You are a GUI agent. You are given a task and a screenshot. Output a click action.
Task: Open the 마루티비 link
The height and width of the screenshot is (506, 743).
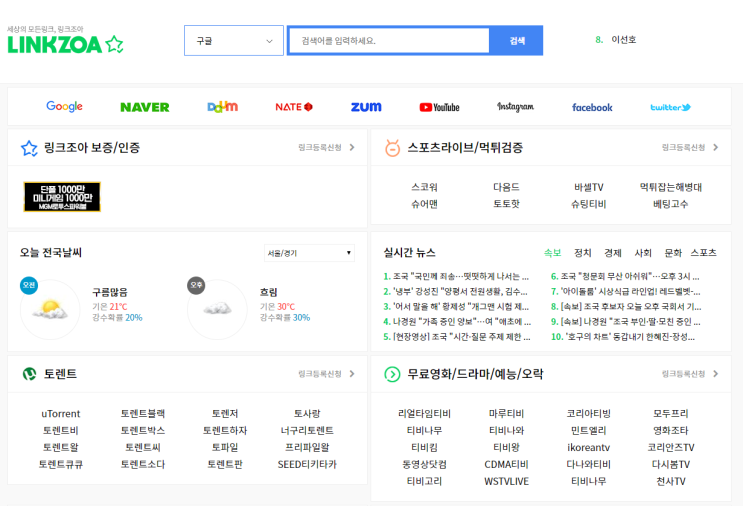click(506, 414)
